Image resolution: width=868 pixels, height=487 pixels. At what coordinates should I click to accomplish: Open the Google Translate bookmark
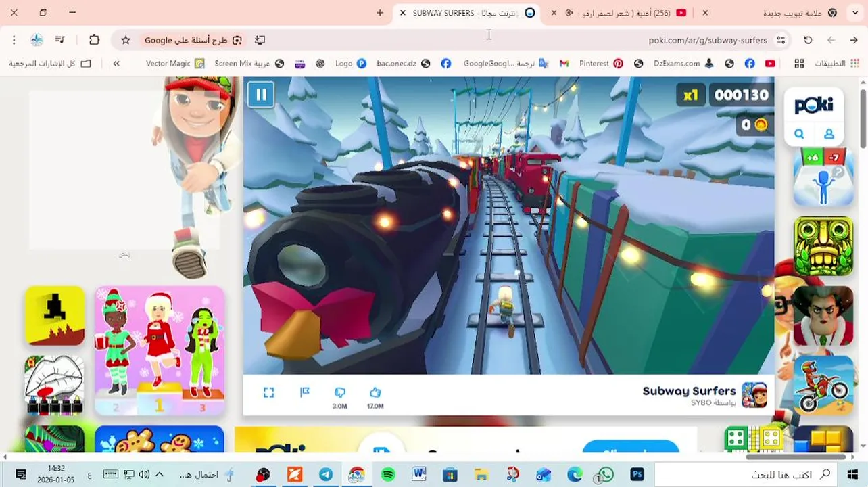(506, 63)
